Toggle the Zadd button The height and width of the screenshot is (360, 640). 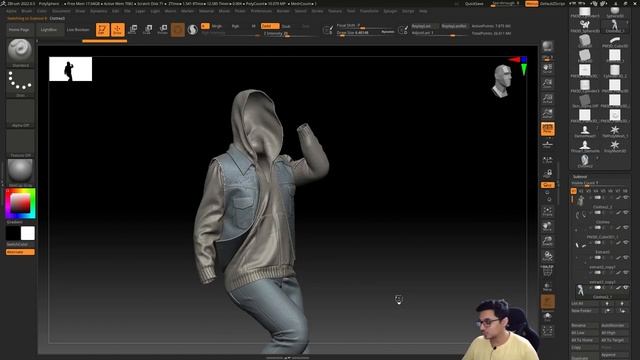pos(270,26)
